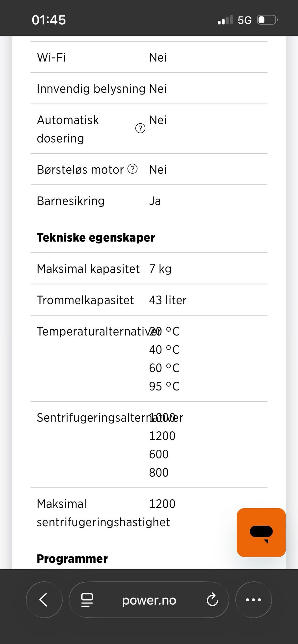Tap the 5G signal indicator

(244, 20)
